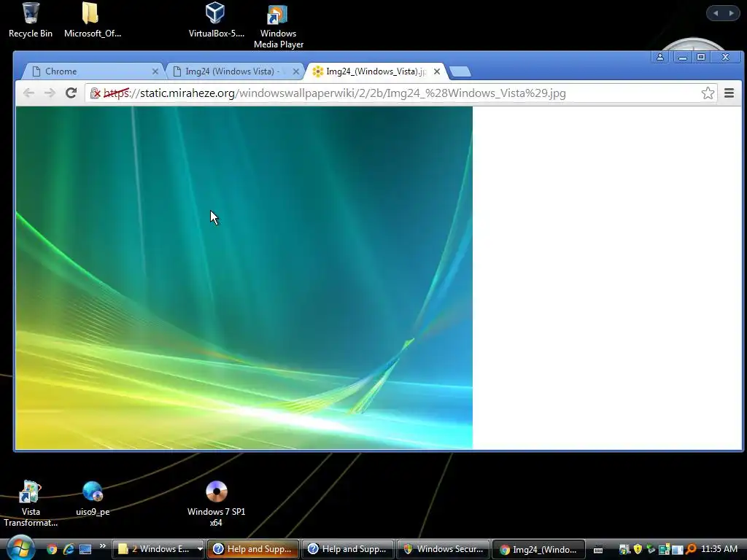Viewport: 747px width, 560px height.
Task: Switch to the Chrome tab
Action: pyautogui.click(x=93, y=71)
